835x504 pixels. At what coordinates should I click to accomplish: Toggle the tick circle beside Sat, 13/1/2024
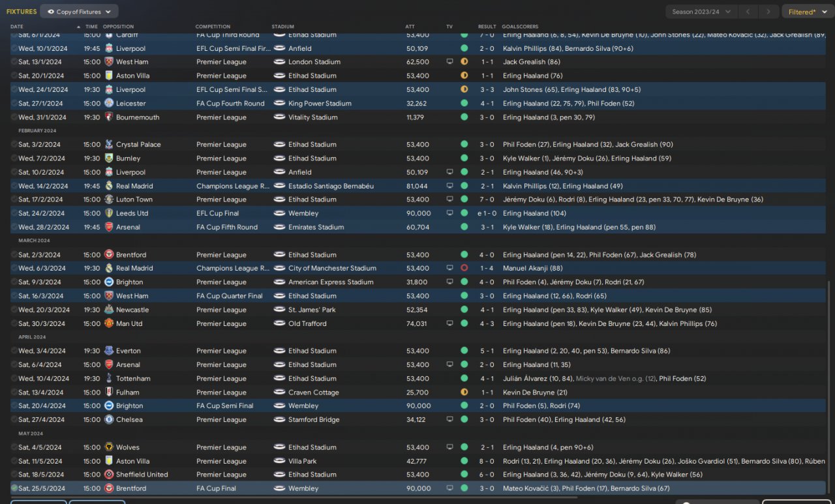pyautogui.click(x=14, y=62)
